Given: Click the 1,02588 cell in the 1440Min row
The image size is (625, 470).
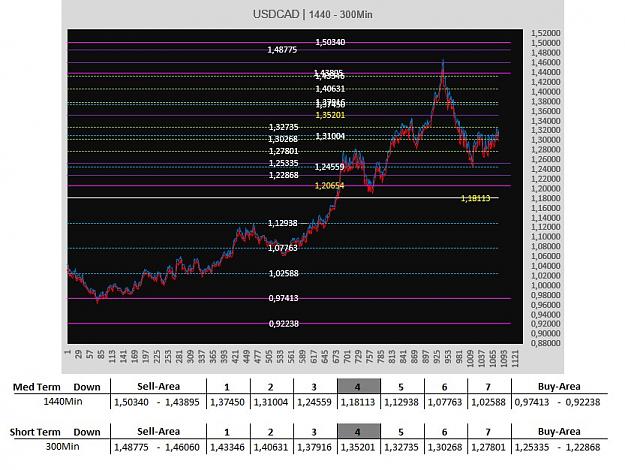Looking at the screenshot, I should (x=488, y=402).
